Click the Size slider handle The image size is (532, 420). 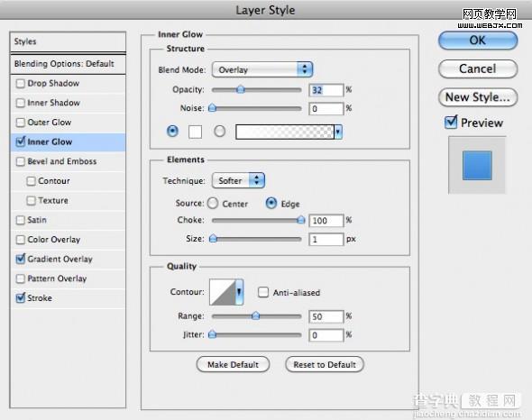213,239
